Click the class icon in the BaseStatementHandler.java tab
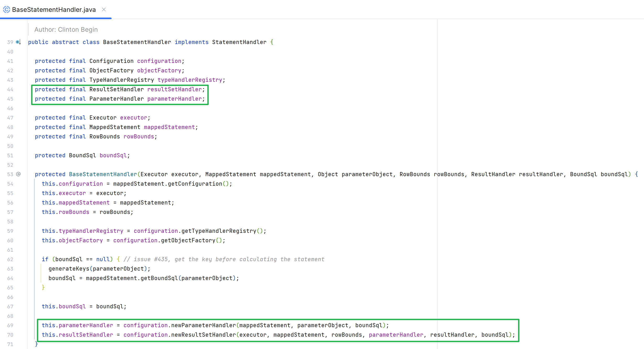644x349 pixels. tap(6, 10)
